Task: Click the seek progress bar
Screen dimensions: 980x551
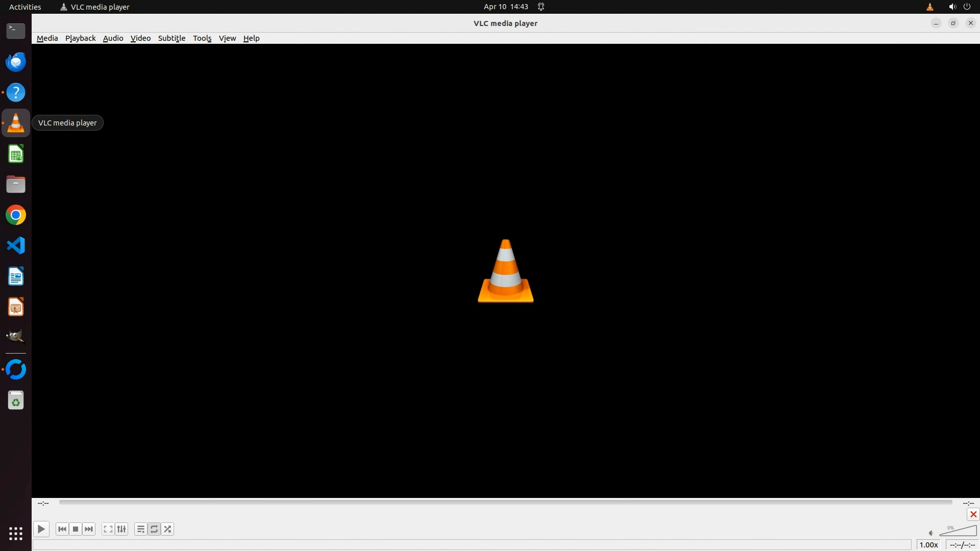Action: (x=505, y=503)
